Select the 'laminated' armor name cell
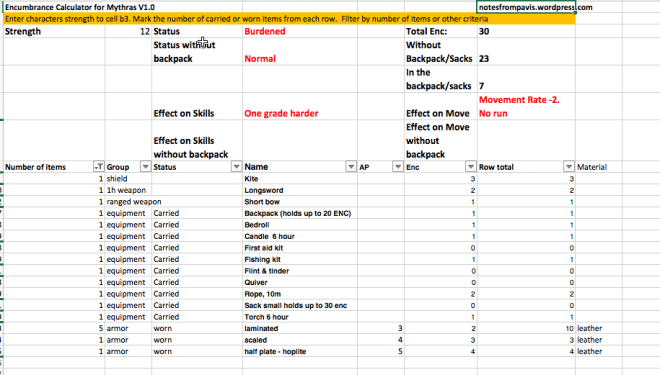Image resolution: width=660 pixels, height=375 pixels. (x=300, y=328)
